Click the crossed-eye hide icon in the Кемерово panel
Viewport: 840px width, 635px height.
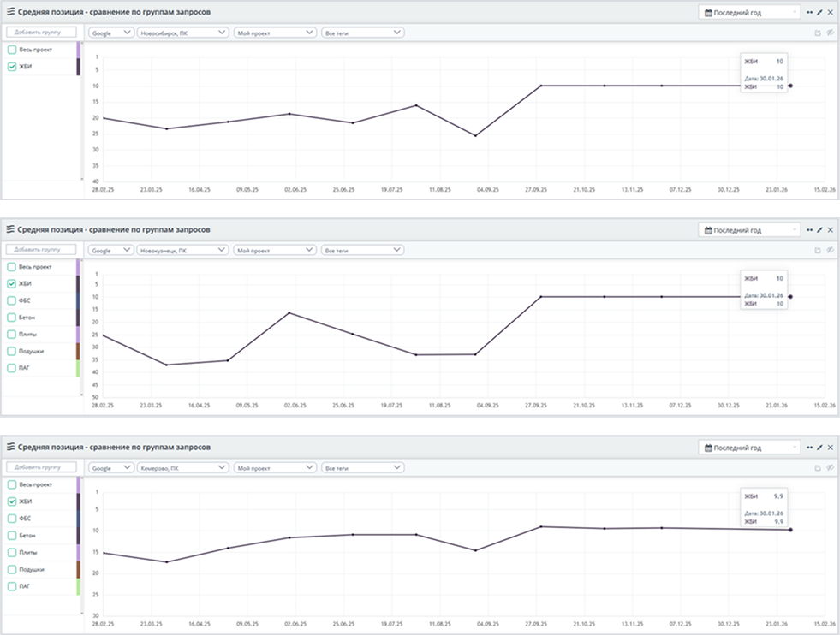[830, 468]
